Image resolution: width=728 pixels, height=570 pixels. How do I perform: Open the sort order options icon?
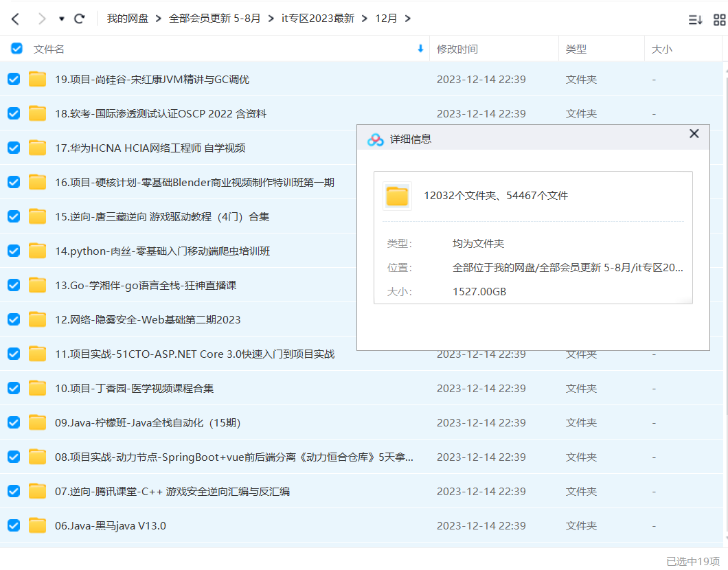click(x=695, y=19)
